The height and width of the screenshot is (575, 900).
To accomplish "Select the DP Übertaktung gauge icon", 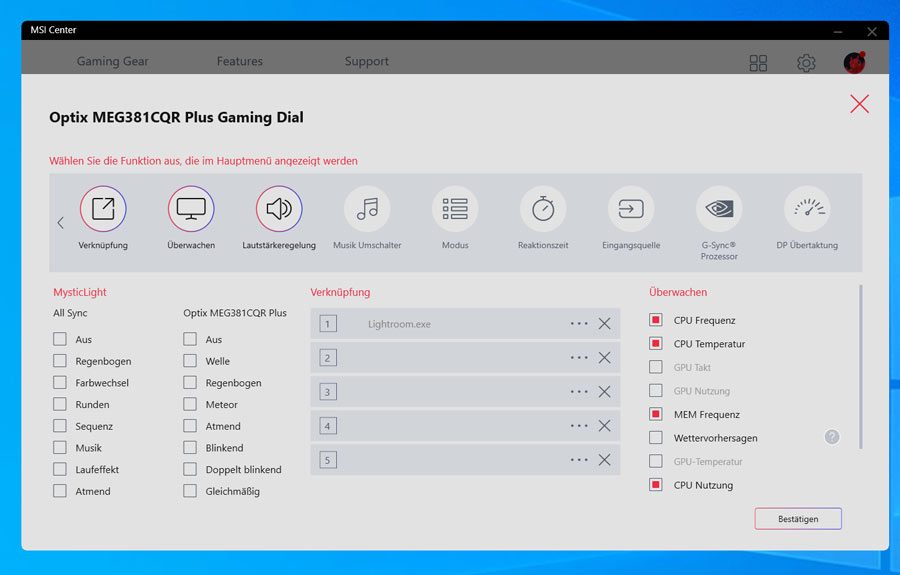I will [x=808, y=209].
